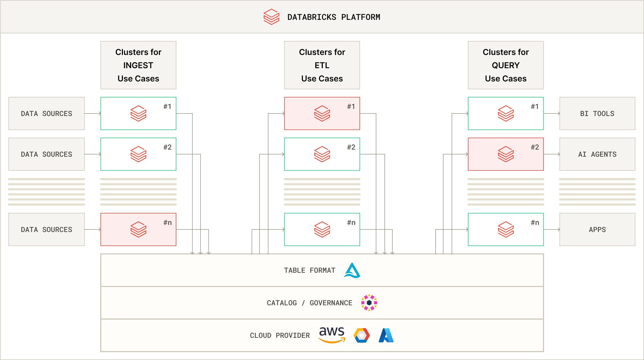Click the Clusters for QUERY Use Cases header
644x360 pixels.
coord(506,65)
